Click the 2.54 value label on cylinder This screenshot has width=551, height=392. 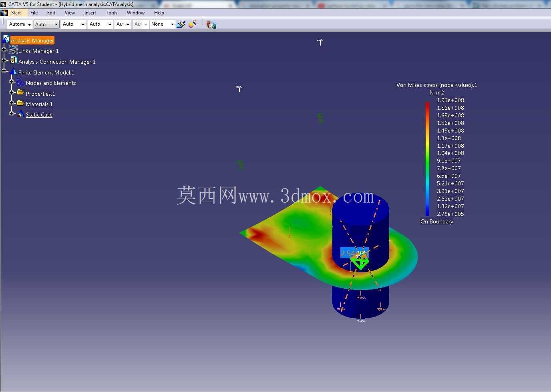coord(354,253)
